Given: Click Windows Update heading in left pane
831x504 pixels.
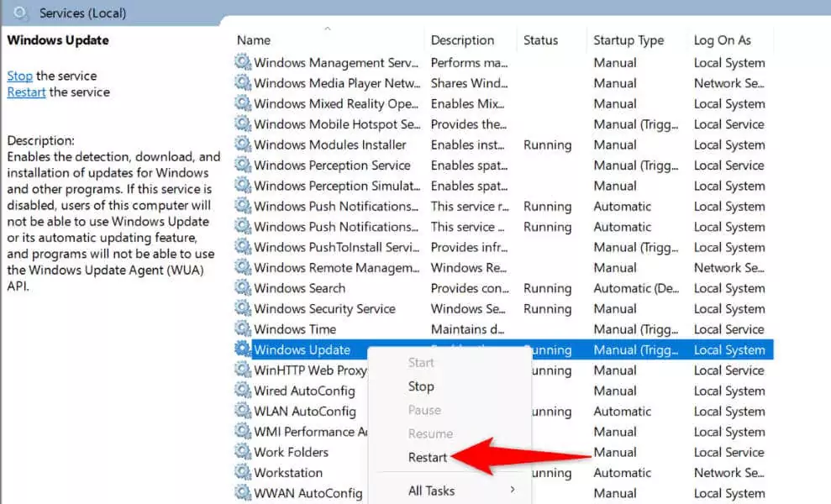Looking at the screenshot, I should pos(58,40).
